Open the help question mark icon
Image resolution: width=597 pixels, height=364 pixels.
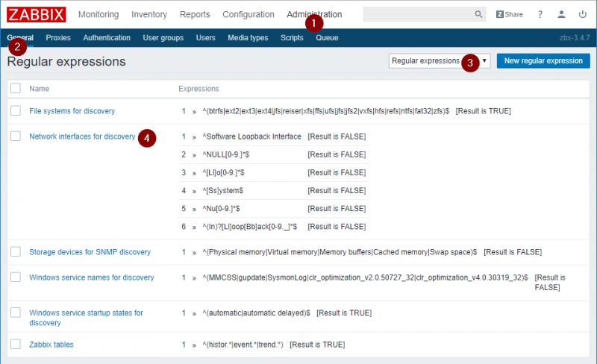coord(540,14)
